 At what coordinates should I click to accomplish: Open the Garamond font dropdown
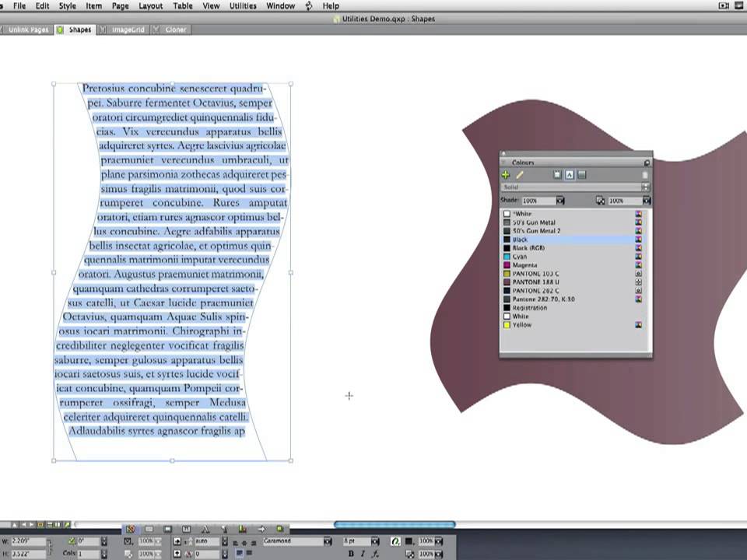(328, 541)
